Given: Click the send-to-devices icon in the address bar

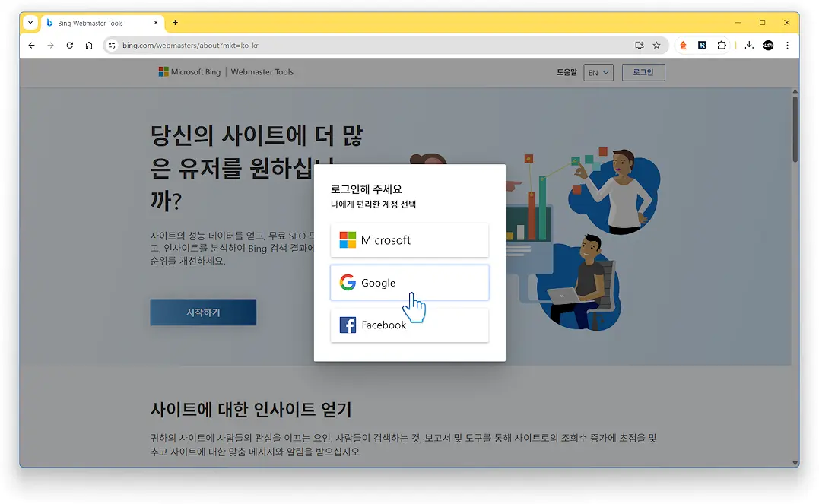Looking at the screenshot, I should click(x=640, y=46).
